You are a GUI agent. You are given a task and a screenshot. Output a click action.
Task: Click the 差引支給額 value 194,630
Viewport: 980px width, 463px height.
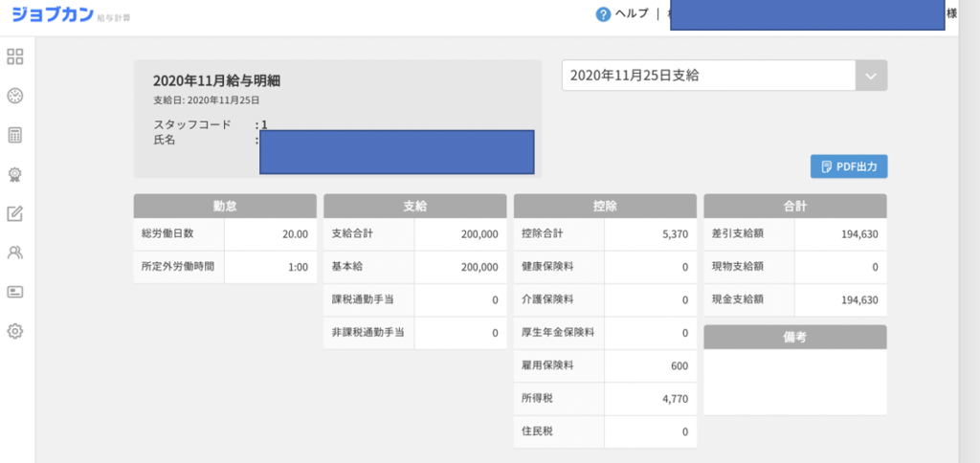tap(858, 233)
